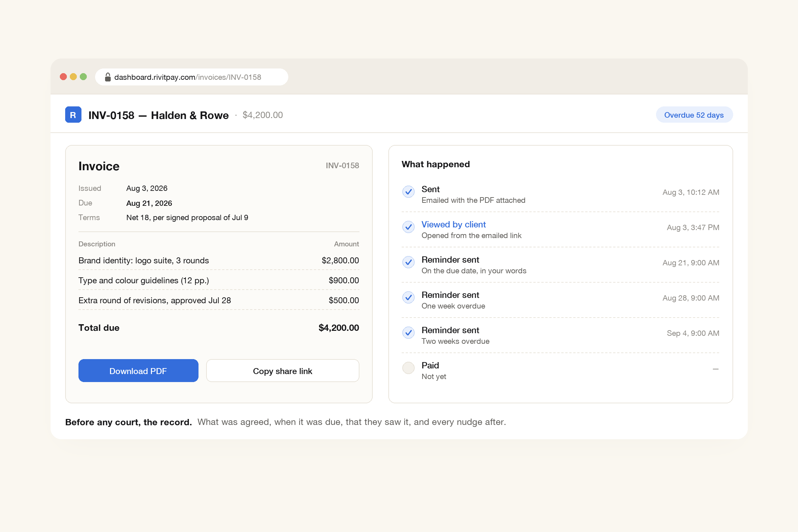Select Extra round of revisions line item
This screenshot has width=798, height=532.
154,301
